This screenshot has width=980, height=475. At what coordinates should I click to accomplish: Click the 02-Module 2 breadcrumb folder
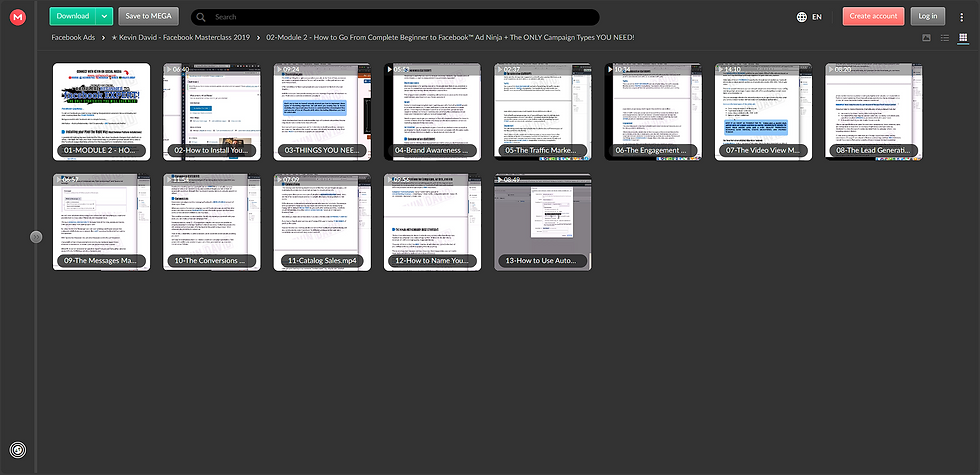[x=450, y=38]
